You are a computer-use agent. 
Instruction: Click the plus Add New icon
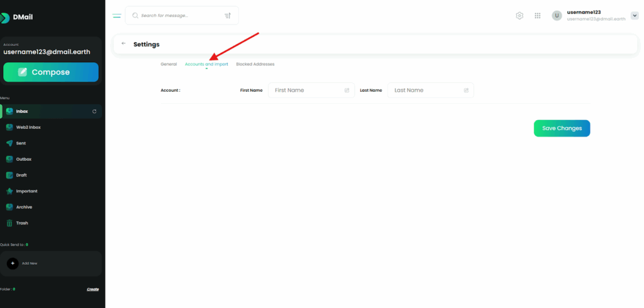[13, 263]
